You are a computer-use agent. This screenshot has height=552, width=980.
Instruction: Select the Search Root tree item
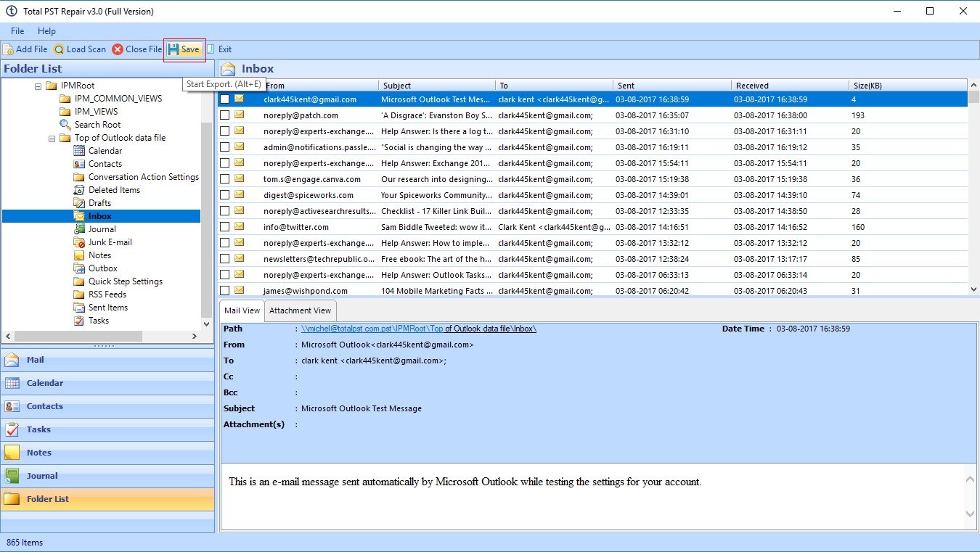pyautogui.click(x=97, y=125)
